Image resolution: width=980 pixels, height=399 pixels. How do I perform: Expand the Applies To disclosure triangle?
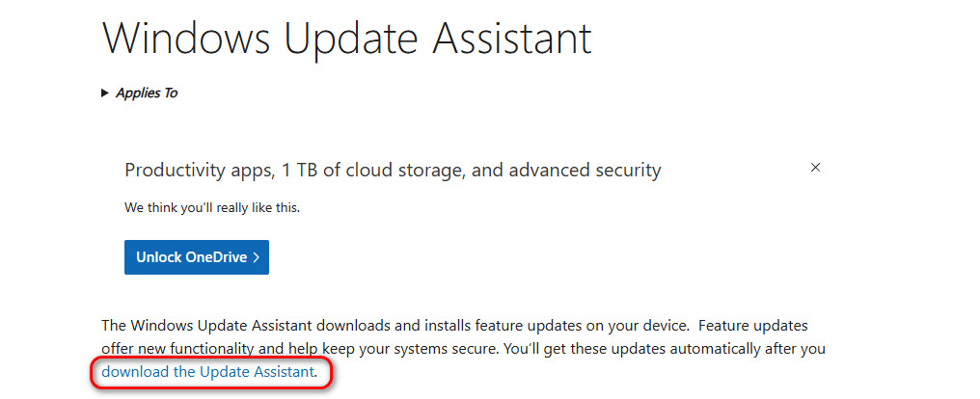[x=105, y=93]
